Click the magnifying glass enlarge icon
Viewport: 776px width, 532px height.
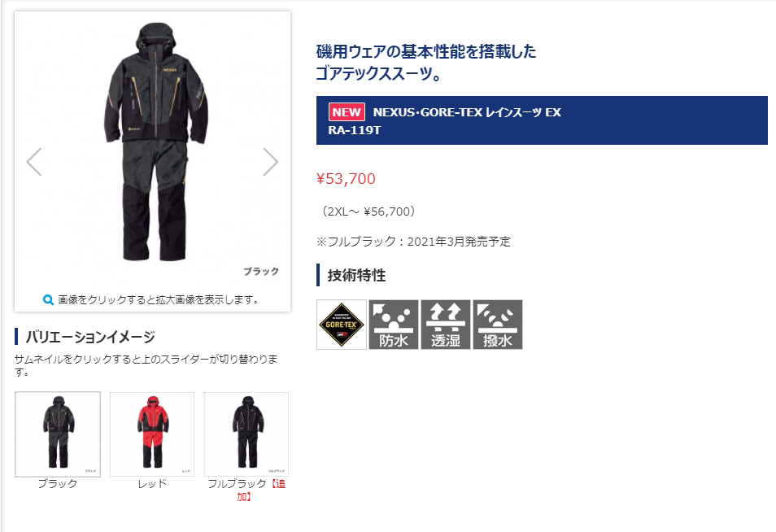point(48,300)
